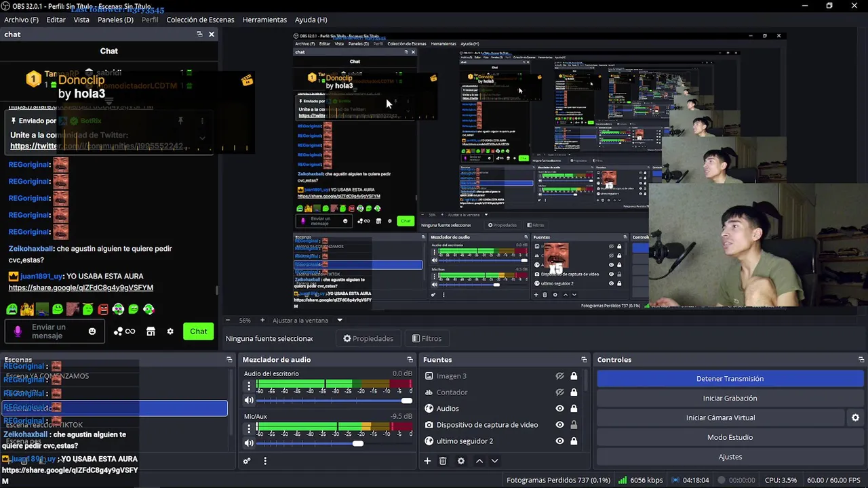Open Ajustes from Controles panel

(730, 457)
